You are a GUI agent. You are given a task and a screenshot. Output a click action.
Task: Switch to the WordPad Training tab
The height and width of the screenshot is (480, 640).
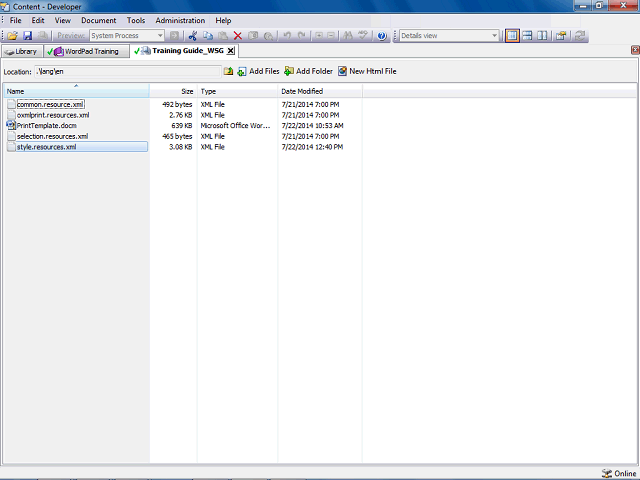point(86,51)
